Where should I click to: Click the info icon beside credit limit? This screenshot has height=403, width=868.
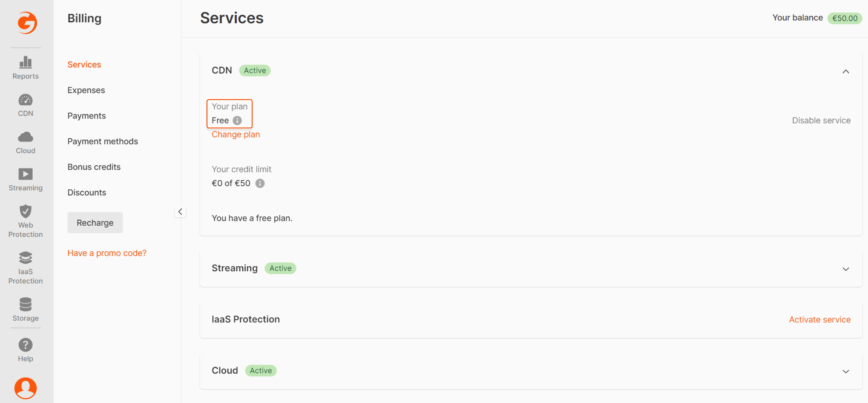pos(260,183)
